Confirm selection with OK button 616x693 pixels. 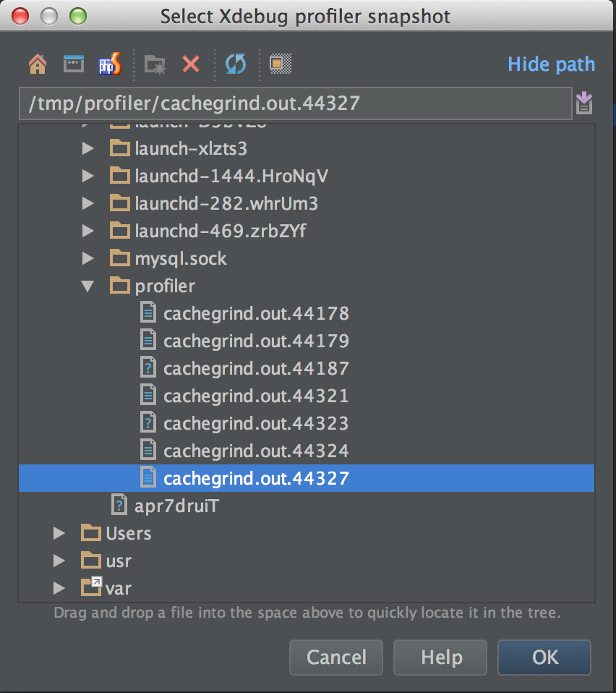(544, 658)
